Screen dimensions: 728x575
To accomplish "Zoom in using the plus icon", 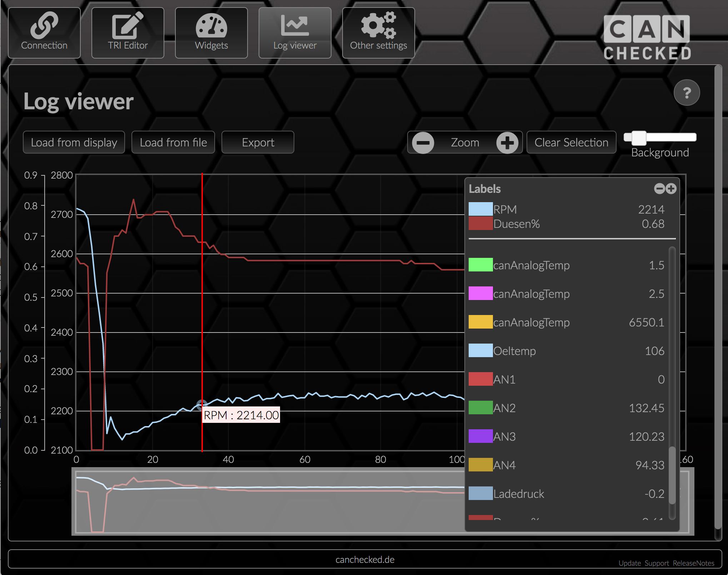I will (x=507, y=142).
